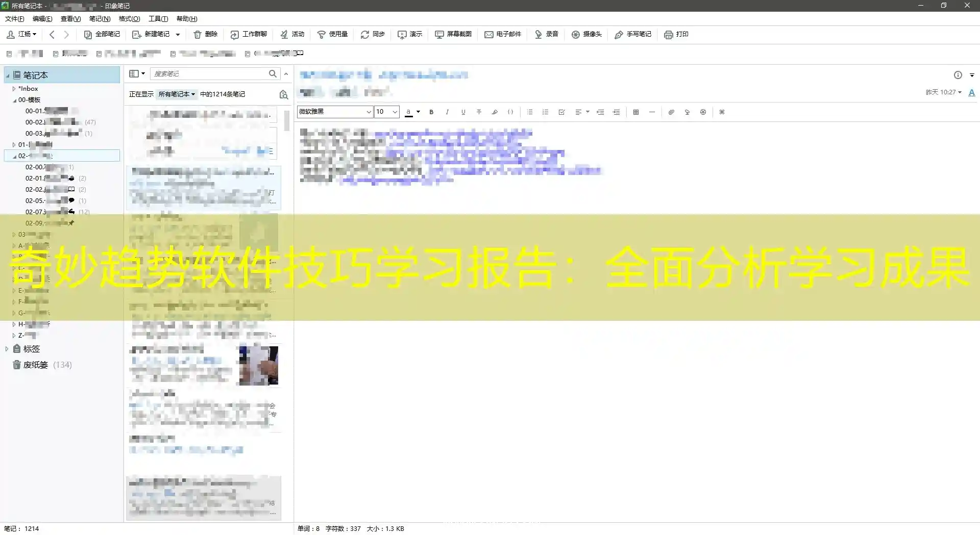This screenshot has height=535, width=980.
Task: Attach a file with paperclip icon
Action: click(x=671, y=112)
